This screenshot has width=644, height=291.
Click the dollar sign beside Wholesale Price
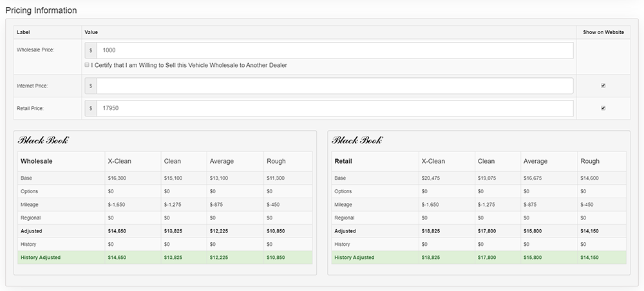(x=91, y=50)
